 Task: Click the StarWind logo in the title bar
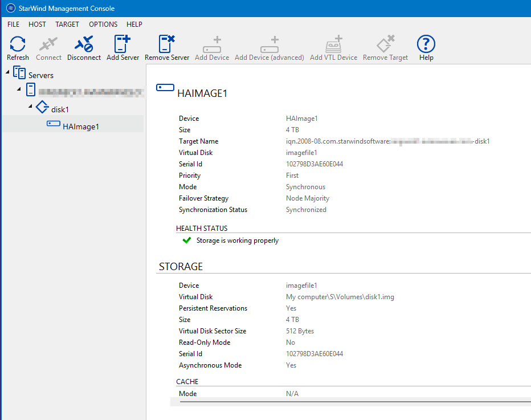tap(10, 8)
